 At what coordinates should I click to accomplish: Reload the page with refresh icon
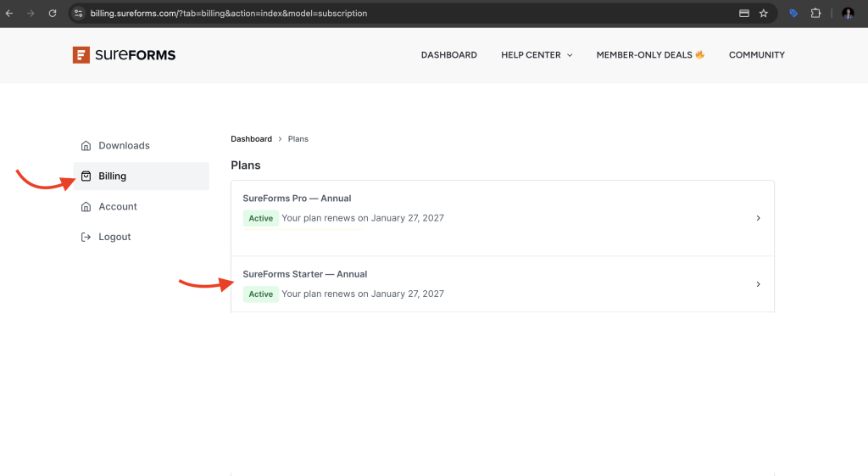click(x=53, y=14)
